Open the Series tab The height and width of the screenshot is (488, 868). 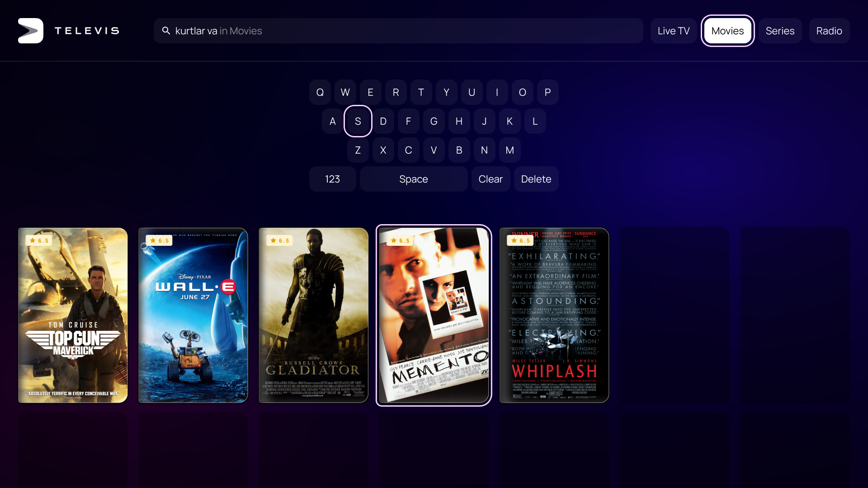[x=780, y=31]
